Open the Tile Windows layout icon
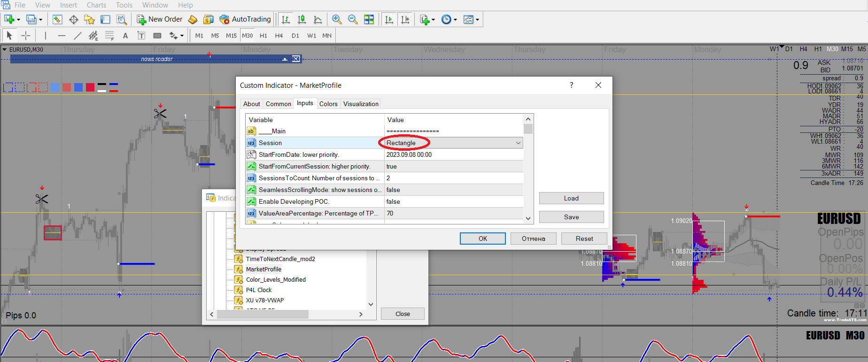This screenshot has height=362, width=868. pyautogui.click(x=369, y=19)
